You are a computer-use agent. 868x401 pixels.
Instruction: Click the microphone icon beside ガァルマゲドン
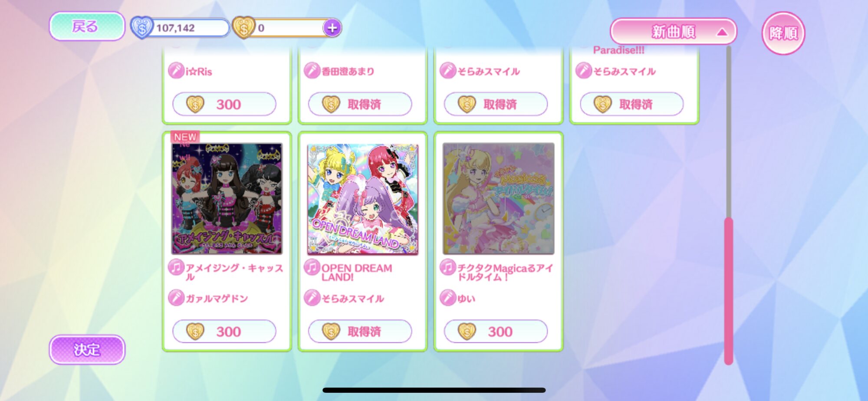(176, 298)
